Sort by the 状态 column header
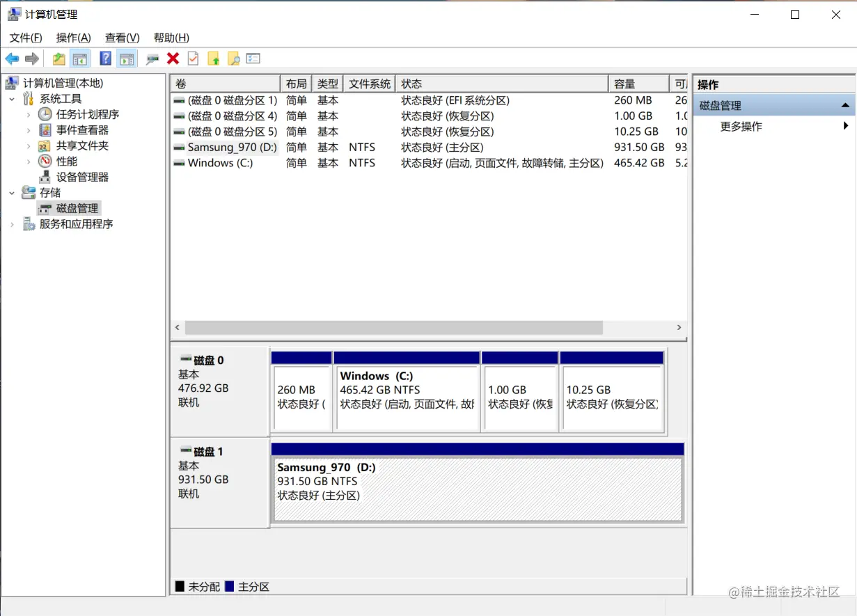This screenshot has width=857, height=616. tap(502, 84)
